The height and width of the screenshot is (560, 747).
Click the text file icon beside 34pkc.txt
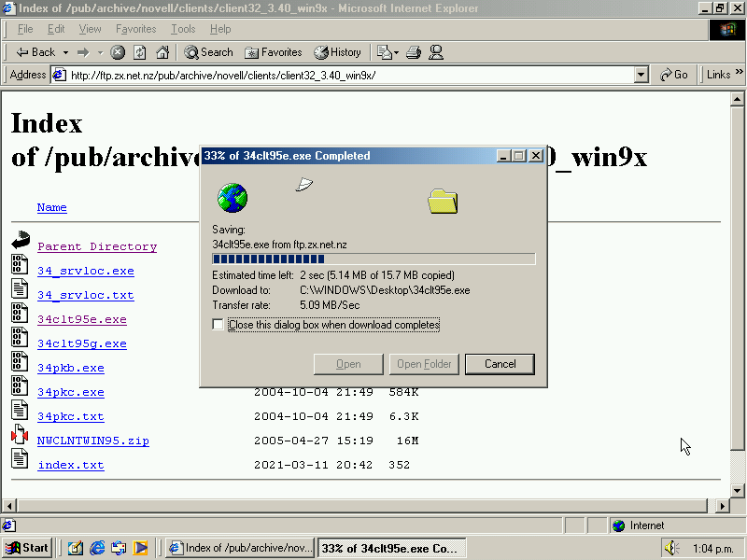tap(19, 410)
